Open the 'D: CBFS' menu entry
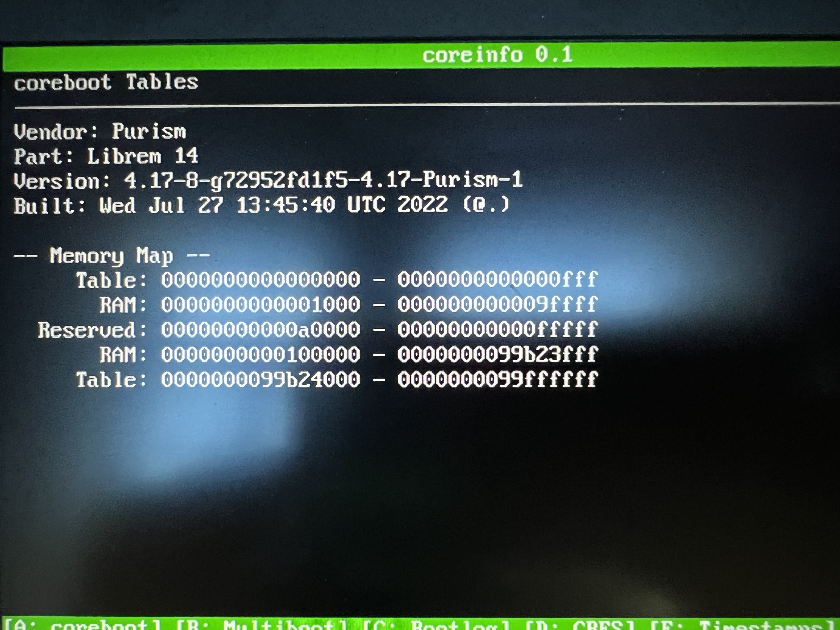840x630 pixels. 581,625
